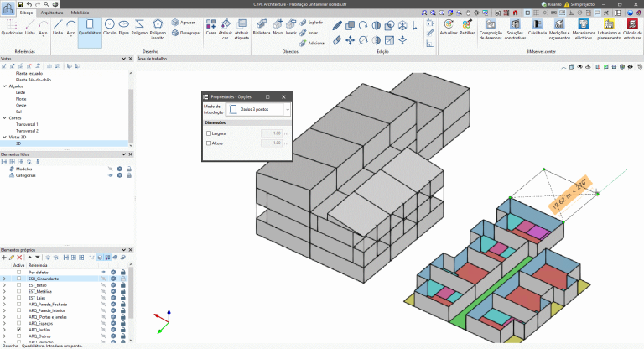This screenshot has width=644, height=349.
Task: Enable the Altura dimension checkbox
Action: (209, 143)
